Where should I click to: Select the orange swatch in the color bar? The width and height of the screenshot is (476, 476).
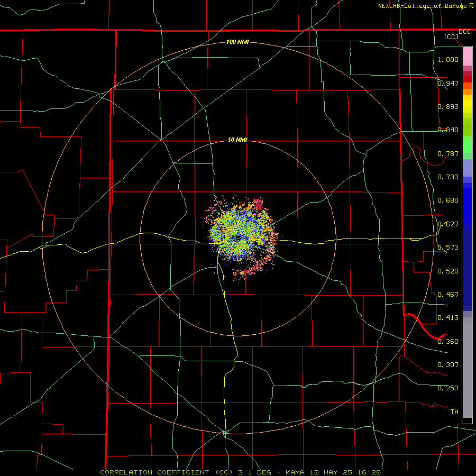click(x=467, y=91)
